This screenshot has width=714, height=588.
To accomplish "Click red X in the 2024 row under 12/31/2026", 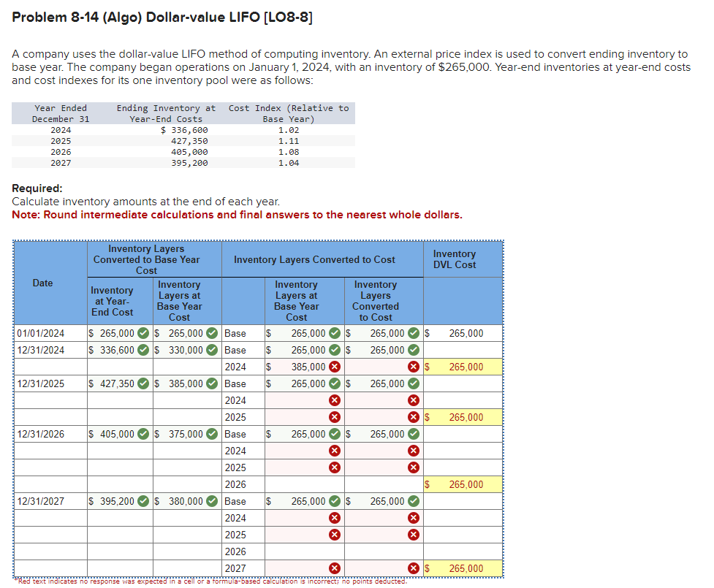I will pos(334,451).
